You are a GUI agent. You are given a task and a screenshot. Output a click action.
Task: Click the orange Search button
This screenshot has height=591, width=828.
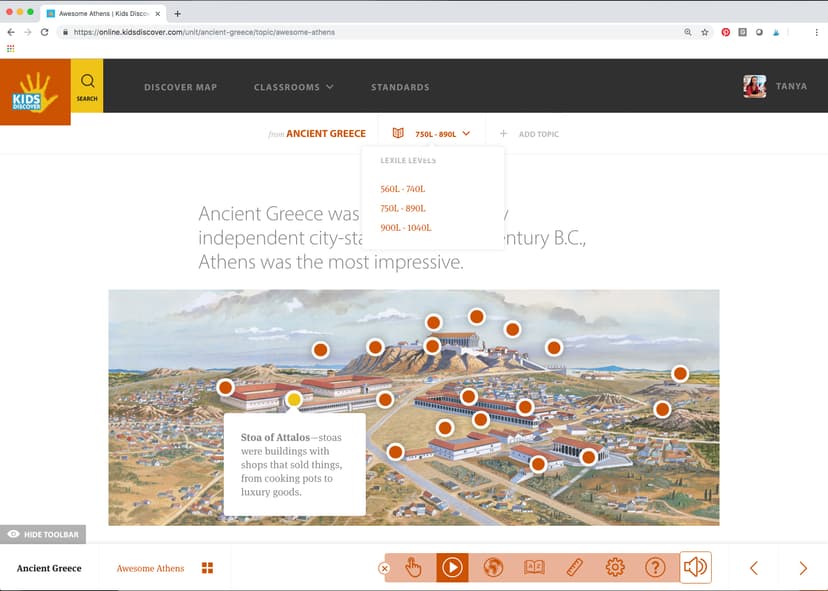(87, 86)
